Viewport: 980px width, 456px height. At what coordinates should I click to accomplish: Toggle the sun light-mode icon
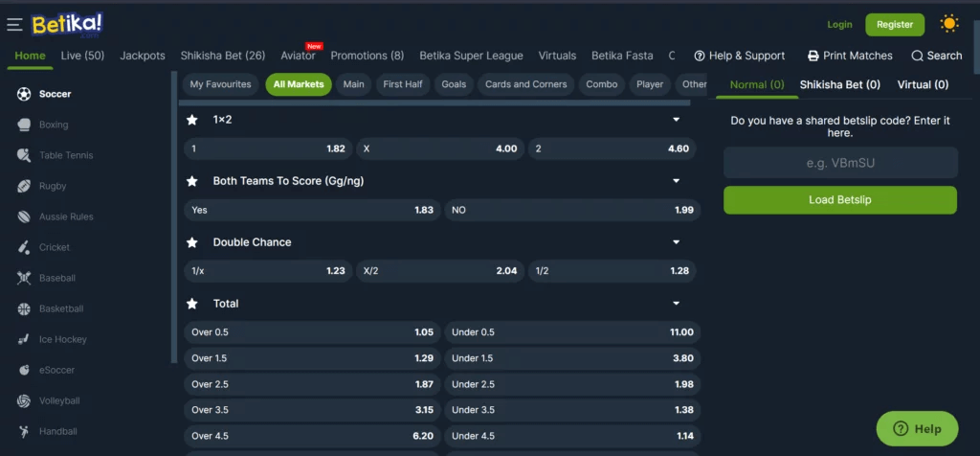(948, 24)
